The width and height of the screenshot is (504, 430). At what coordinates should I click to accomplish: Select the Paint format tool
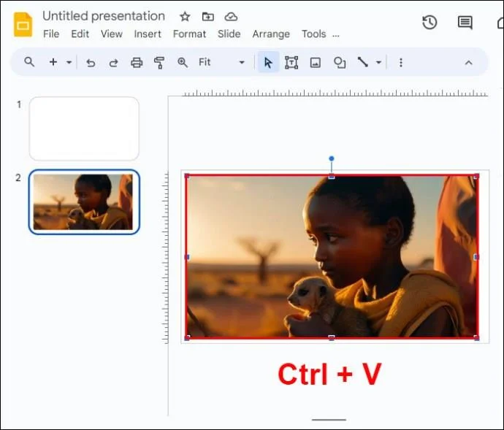(x=159, y=63)
